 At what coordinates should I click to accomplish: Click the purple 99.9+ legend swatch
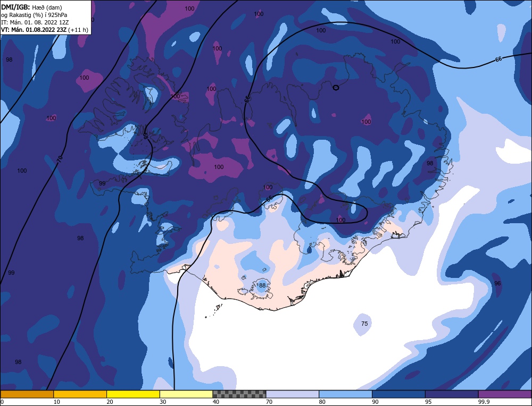[x=505, y=394]
